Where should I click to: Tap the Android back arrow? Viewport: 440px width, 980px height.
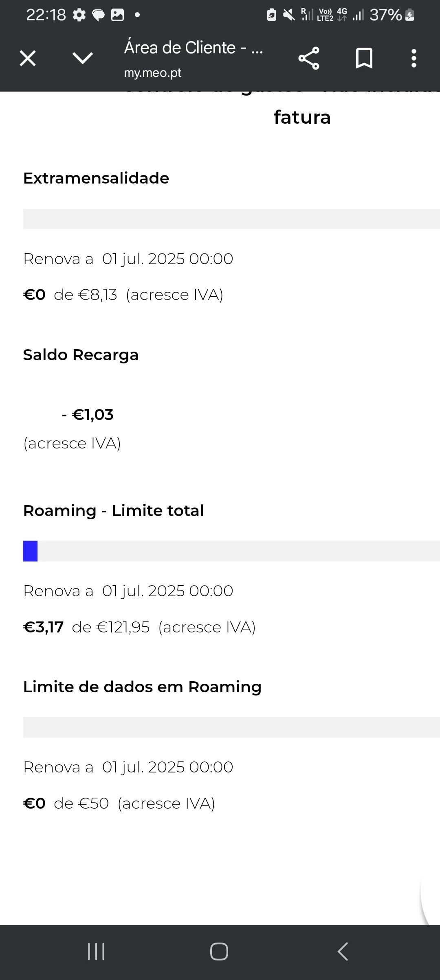[343, 952]
